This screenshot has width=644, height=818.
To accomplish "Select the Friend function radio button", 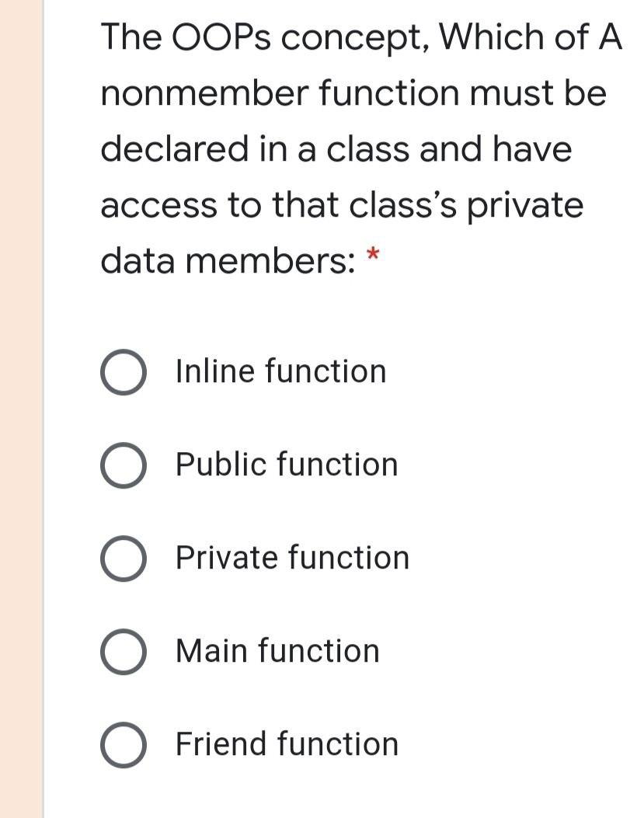I will coord(124,745).
